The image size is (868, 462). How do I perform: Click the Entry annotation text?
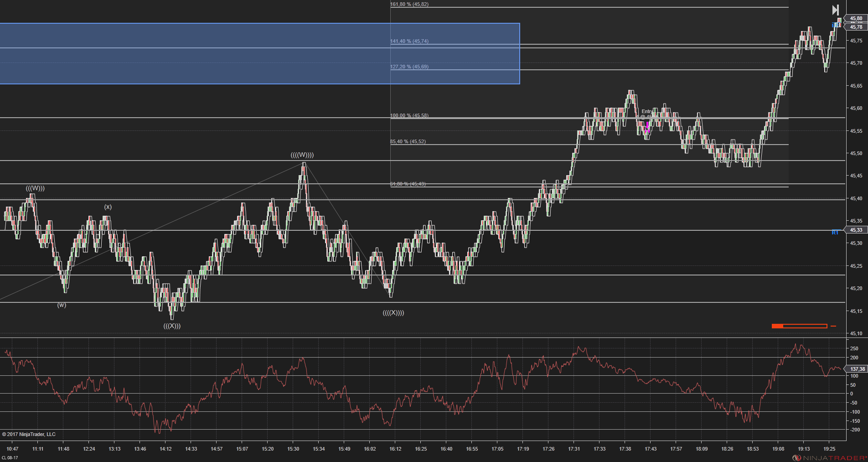[x=647, y=111]
